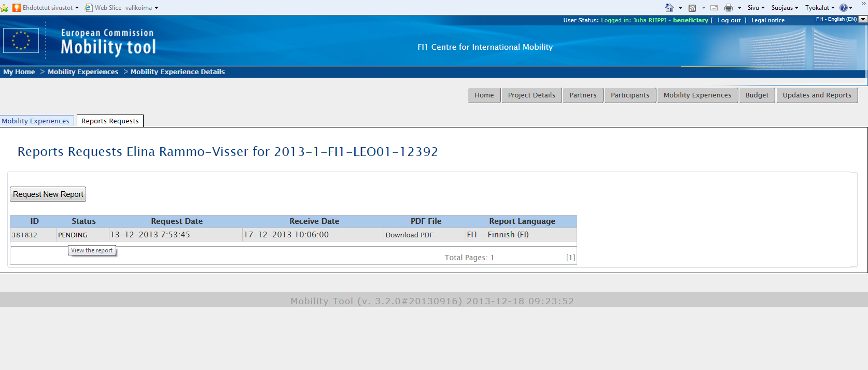The width and height of the screenshot is (868, 370).
Task: Go to page [1] in pagination
Action: tap(570, 258)
